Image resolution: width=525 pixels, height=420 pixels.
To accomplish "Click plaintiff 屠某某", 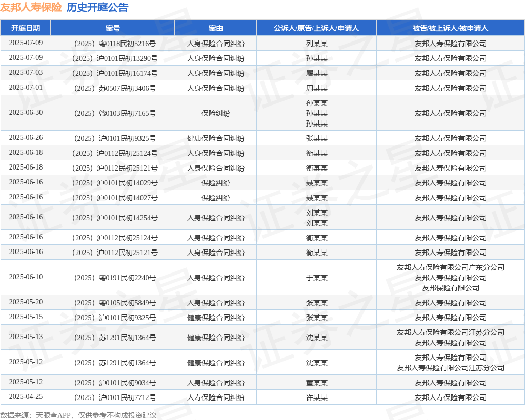I will (x=317, y=73).
